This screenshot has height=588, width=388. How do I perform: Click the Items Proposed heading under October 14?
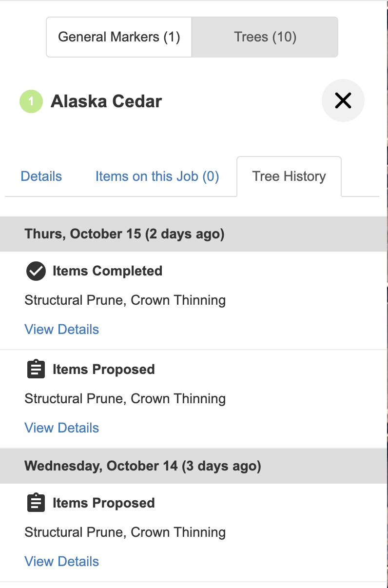coord(103,503)
